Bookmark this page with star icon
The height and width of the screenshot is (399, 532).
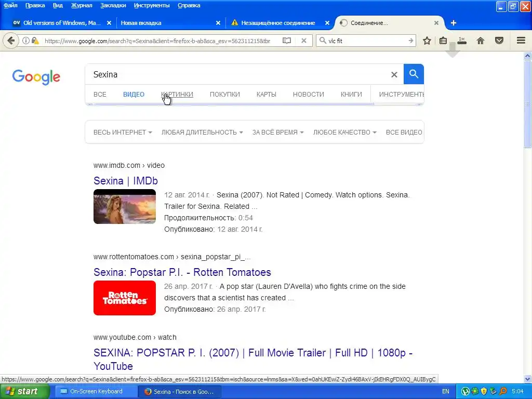point(427,41)
